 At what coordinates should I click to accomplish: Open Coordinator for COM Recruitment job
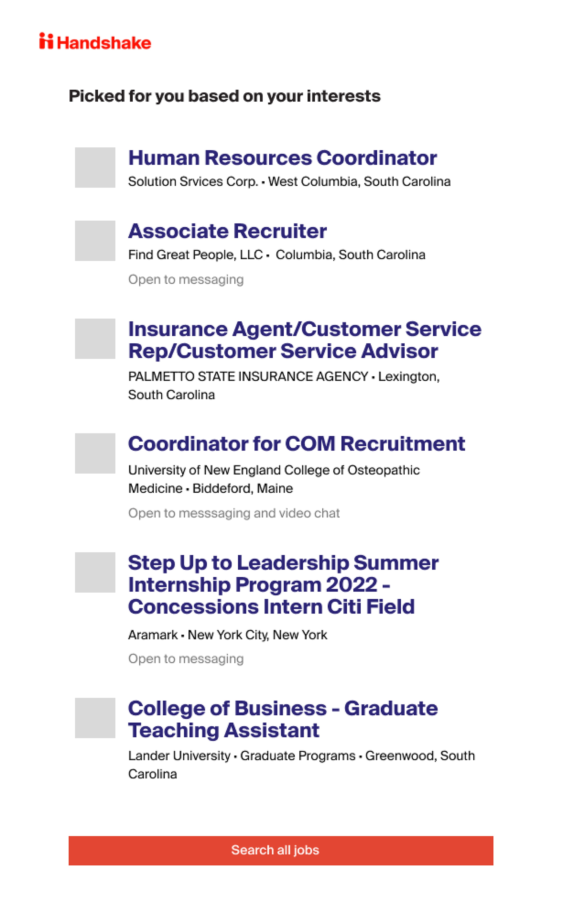[x=297, y=444]
